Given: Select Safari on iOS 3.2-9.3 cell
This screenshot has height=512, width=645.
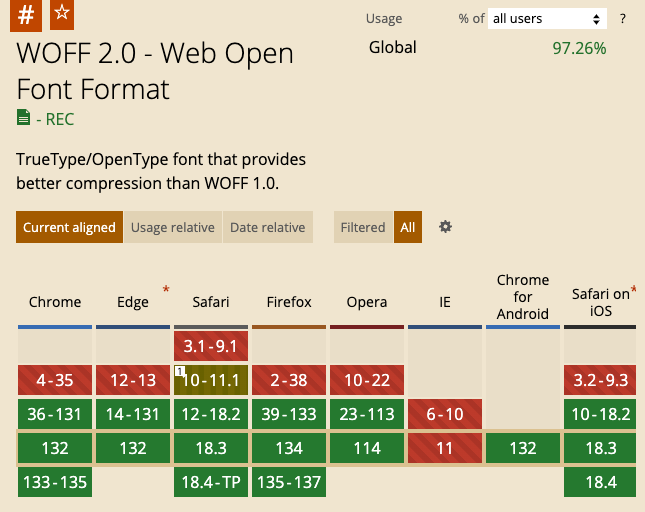Looking at the screenshot, I should point(600,380).
